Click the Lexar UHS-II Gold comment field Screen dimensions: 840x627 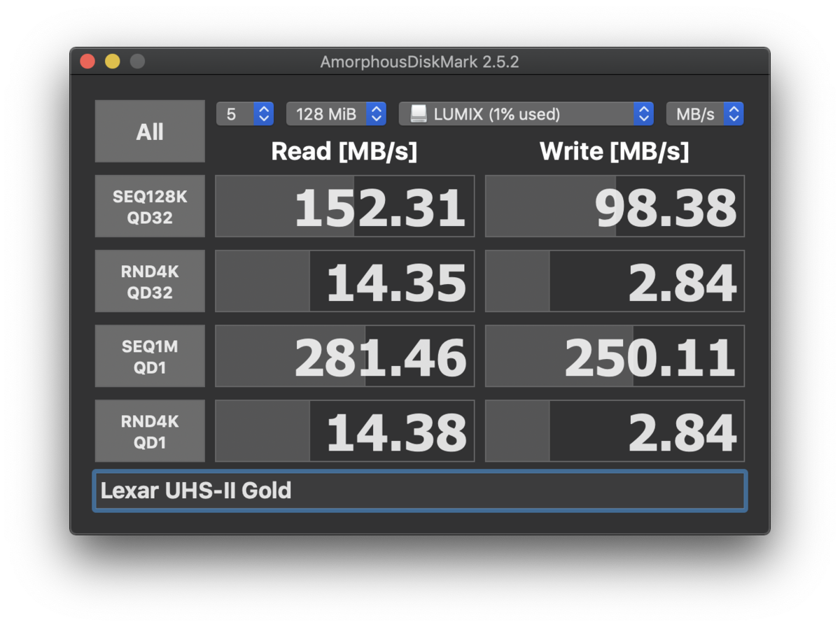pyautogui.click(x=420, y=491)
